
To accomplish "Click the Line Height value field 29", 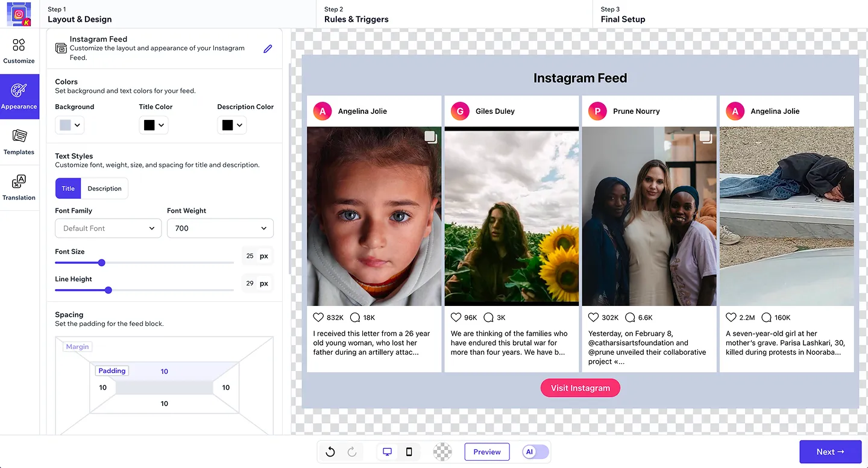I will click(250, 283).
